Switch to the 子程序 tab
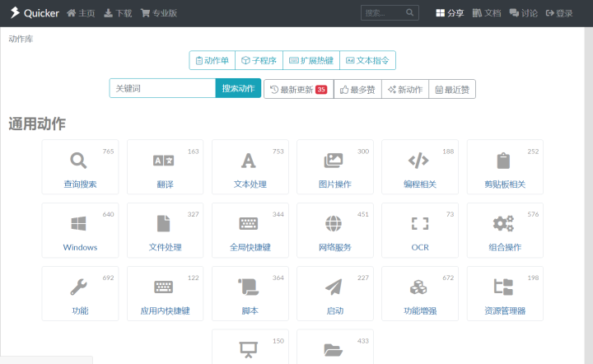This screenshot has width=593, height=364. point(259,60)
